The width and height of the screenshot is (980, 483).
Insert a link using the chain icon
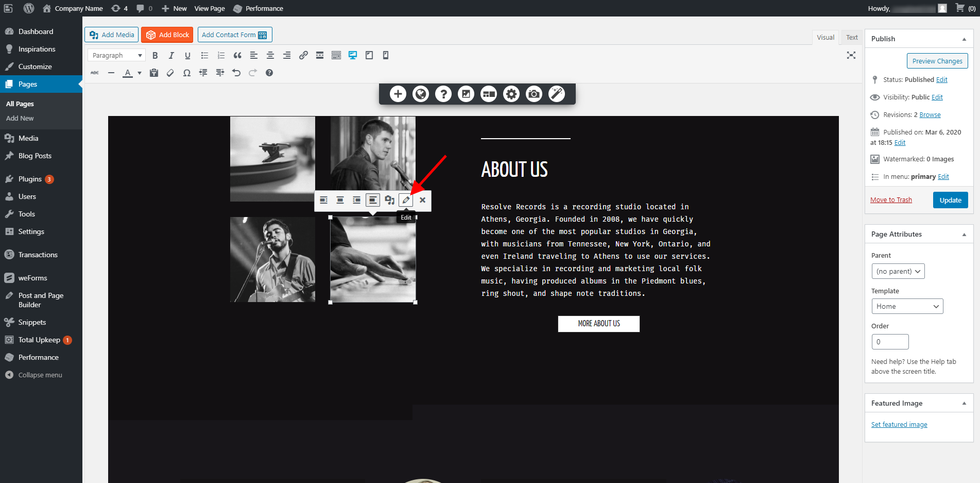303,55
